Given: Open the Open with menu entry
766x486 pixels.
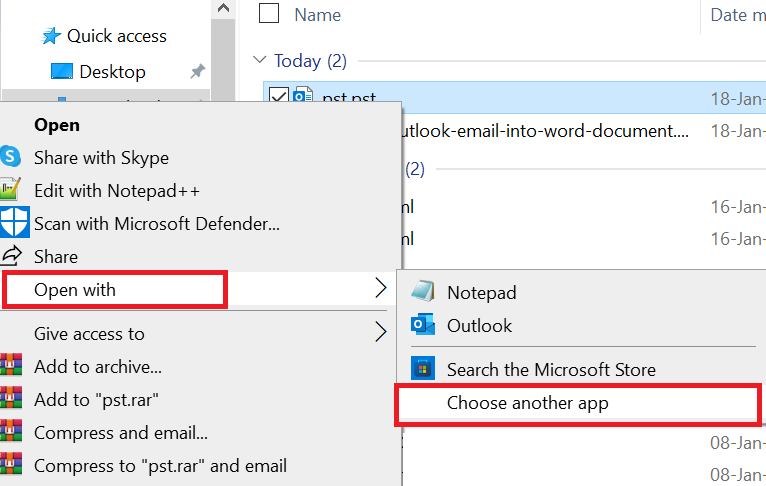Looking at the screenshot, I should click(x=75, y=290).
